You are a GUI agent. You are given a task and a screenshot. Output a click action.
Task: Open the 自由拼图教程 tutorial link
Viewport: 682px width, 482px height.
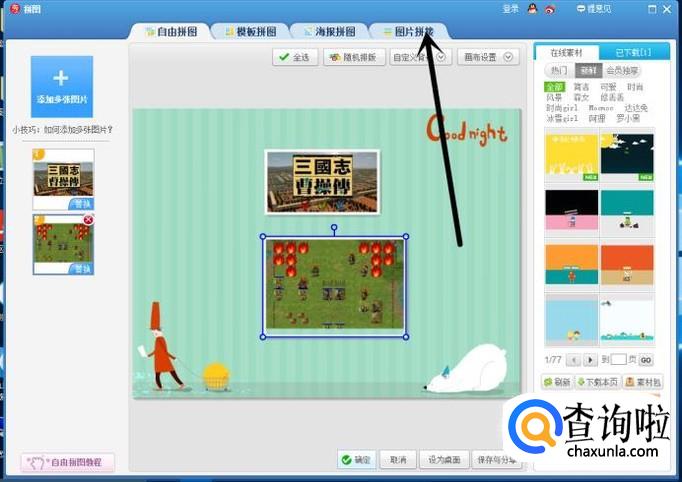coord(67,462)
